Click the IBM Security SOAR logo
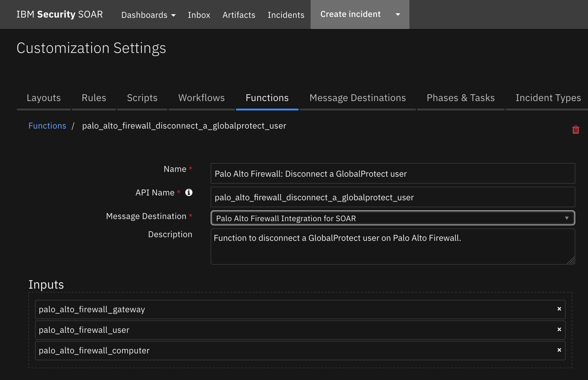 pyautogui.click(x=60, y=14)
